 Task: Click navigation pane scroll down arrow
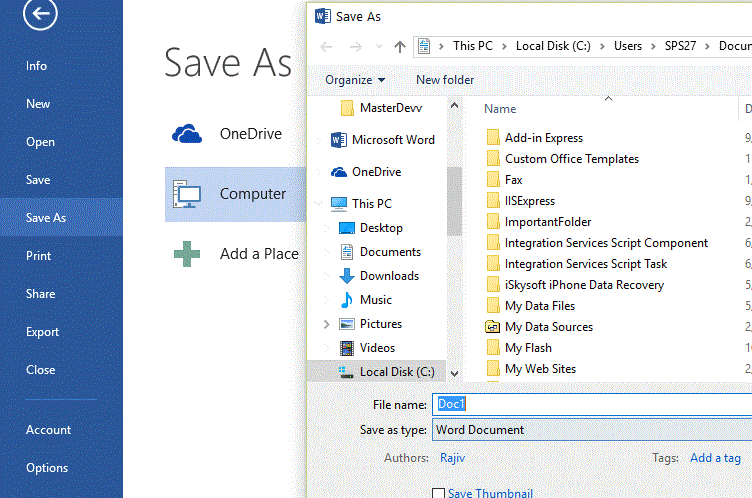click(455, 373)
